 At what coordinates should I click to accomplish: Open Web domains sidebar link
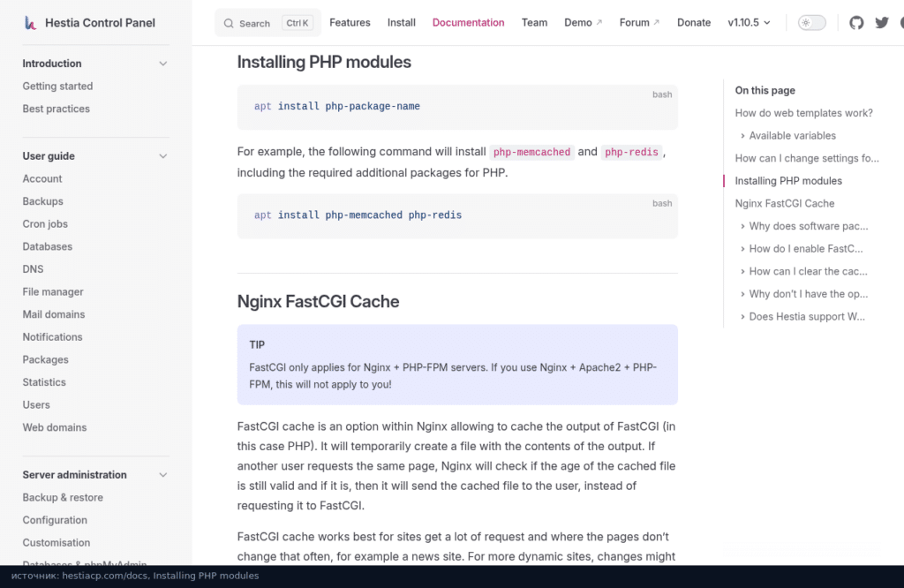point(54,427)
